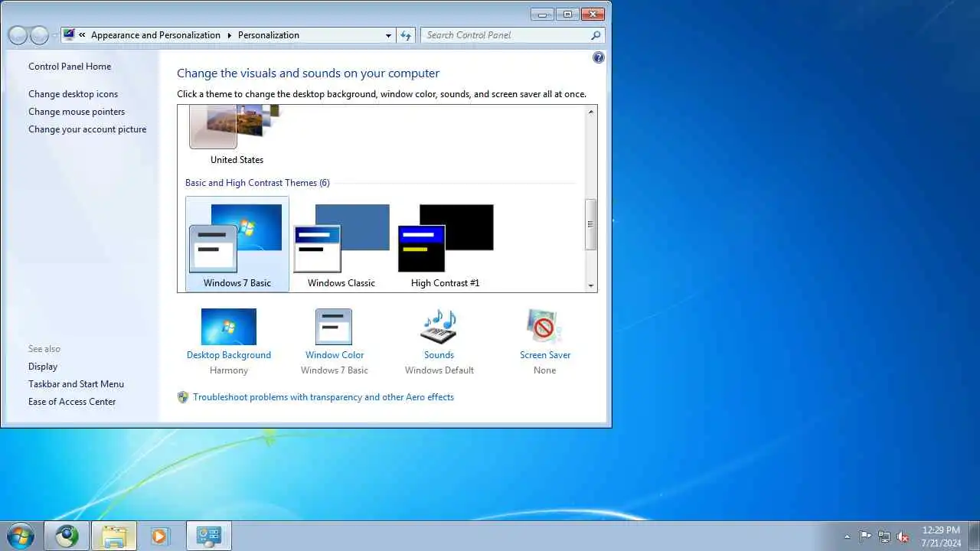
Task: Minimize the Personalization window
Action: click(x=543, y=14)
